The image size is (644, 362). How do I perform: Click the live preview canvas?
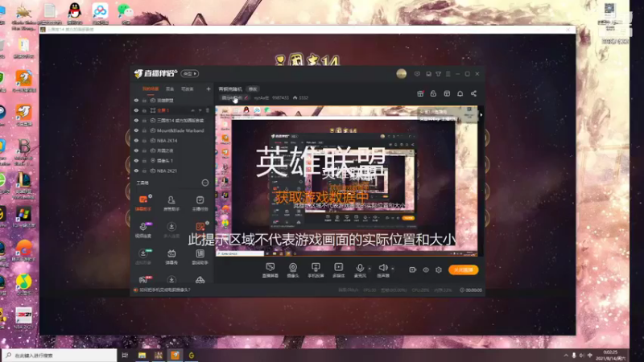point(346,180)
